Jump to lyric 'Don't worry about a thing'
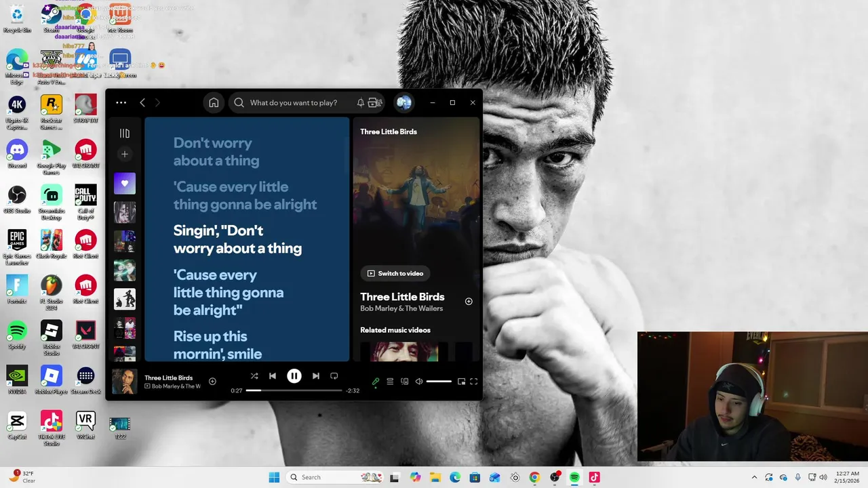Screen dimensions: 868x488 pos(216,152)
